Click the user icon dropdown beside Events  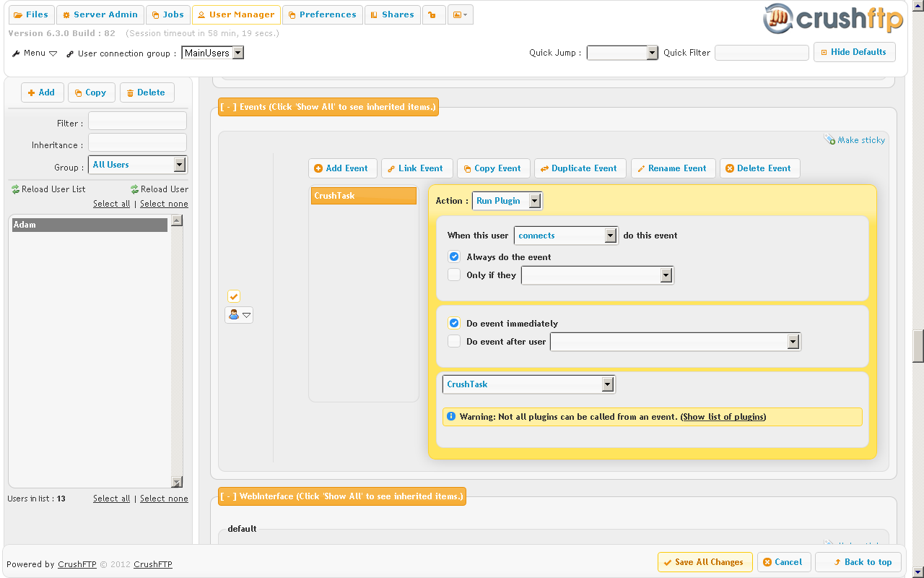click(x=239, y=315)
